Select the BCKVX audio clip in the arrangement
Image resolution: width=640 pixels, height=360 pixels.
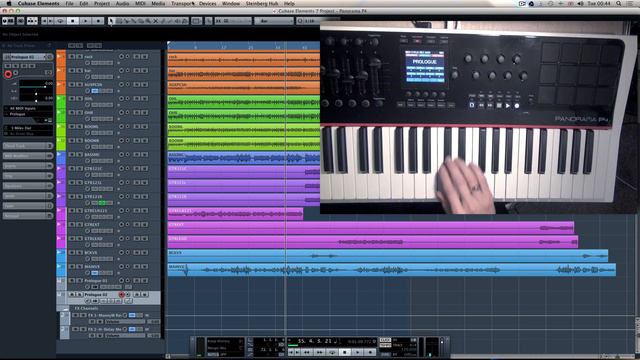[x=388, y=256]
